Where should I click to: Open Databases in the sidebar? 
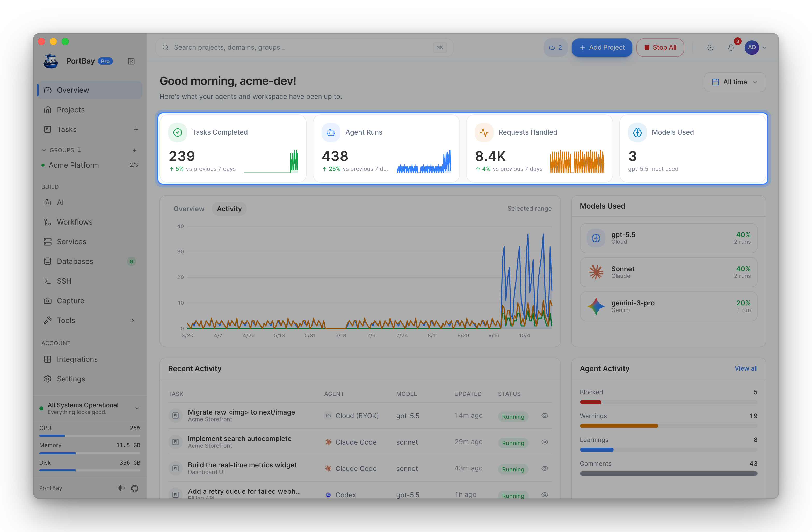pos(90,262)
